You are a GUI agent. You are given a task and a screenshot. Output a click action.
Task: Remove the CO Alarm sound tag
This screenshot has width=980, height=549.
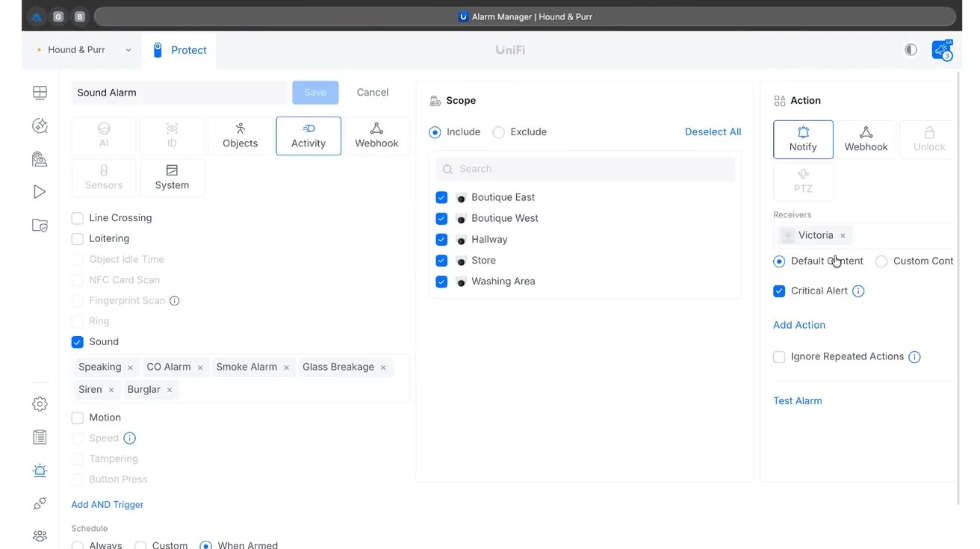pos(200,367)
